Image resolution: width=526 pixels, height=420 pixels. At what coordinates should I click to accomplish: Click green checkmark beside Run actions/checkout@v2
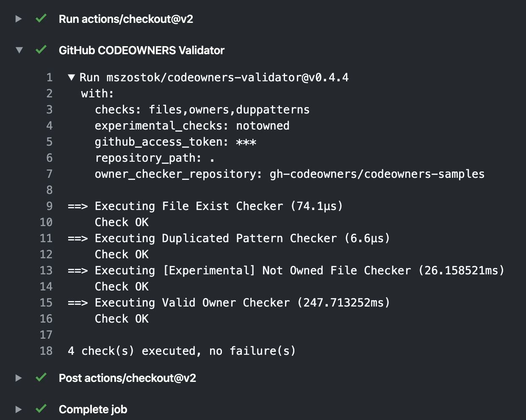point(41,18)
